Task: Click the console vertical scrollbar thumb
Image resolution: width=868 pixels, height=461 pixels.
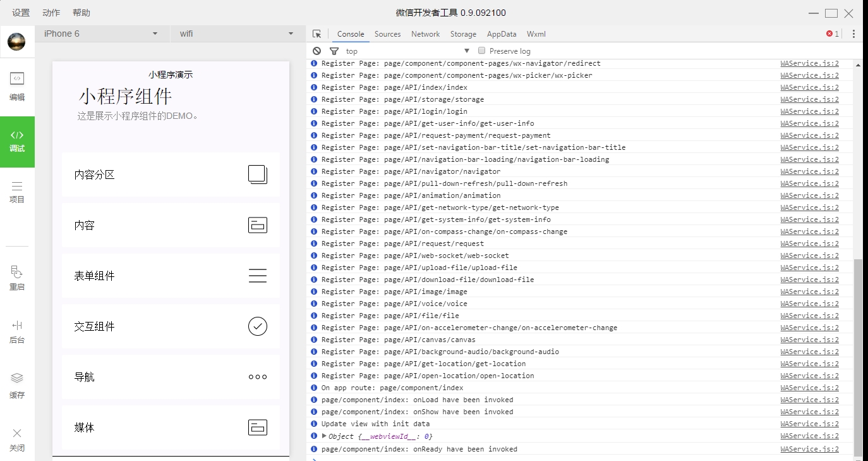Action: click(858, 357)
